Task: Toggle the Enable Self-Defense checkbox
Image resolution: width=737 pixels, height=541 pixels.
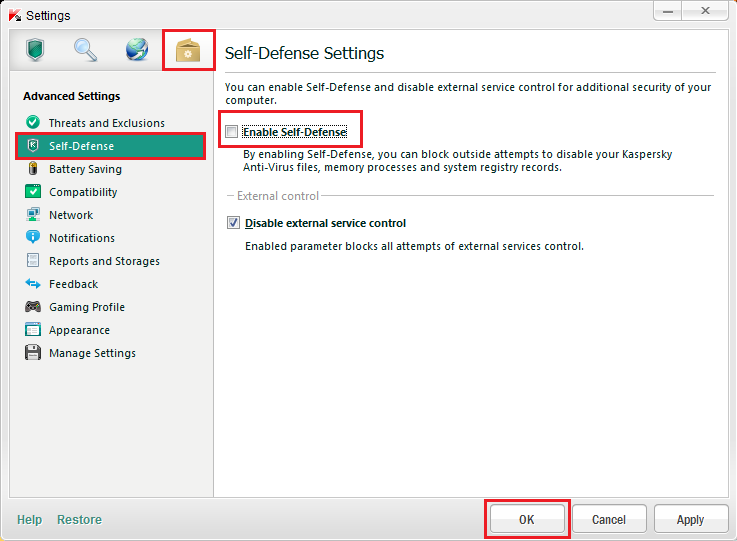Action: point(232,132)
